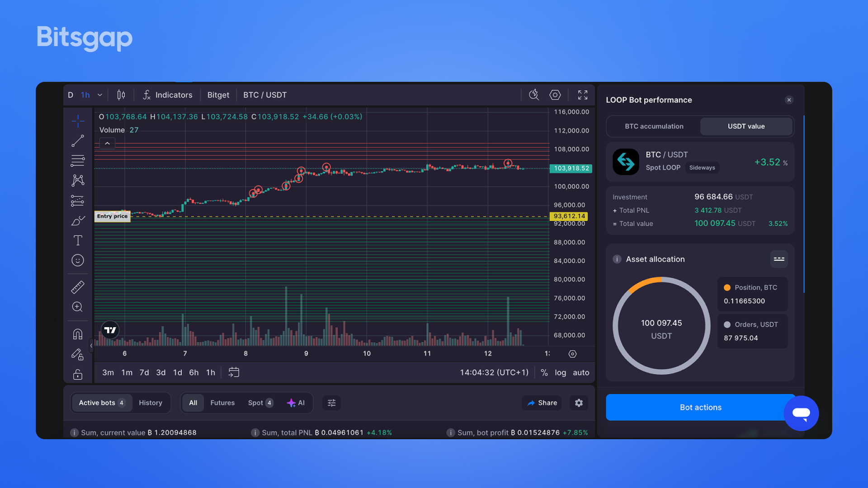Toggle percent scale
The height and width of the screenshot is (488, 868).
(x=544, y=373)
